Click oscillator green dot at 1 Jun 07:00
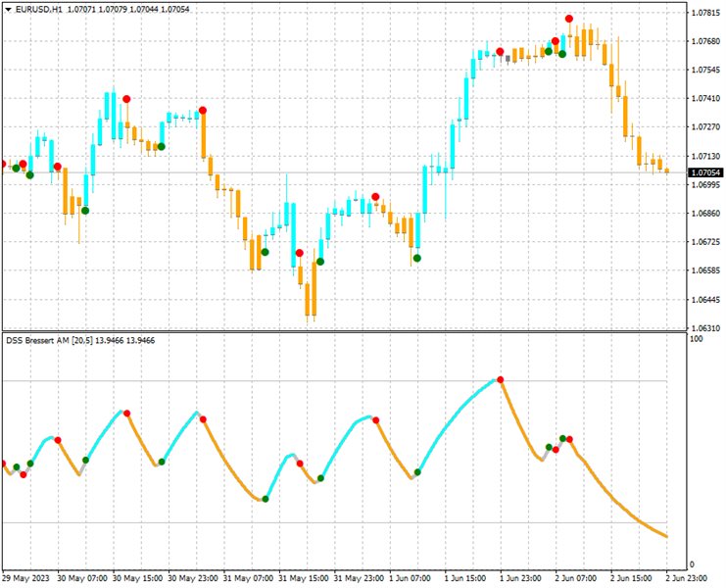726x588 pixels. [x=417, y=472]
